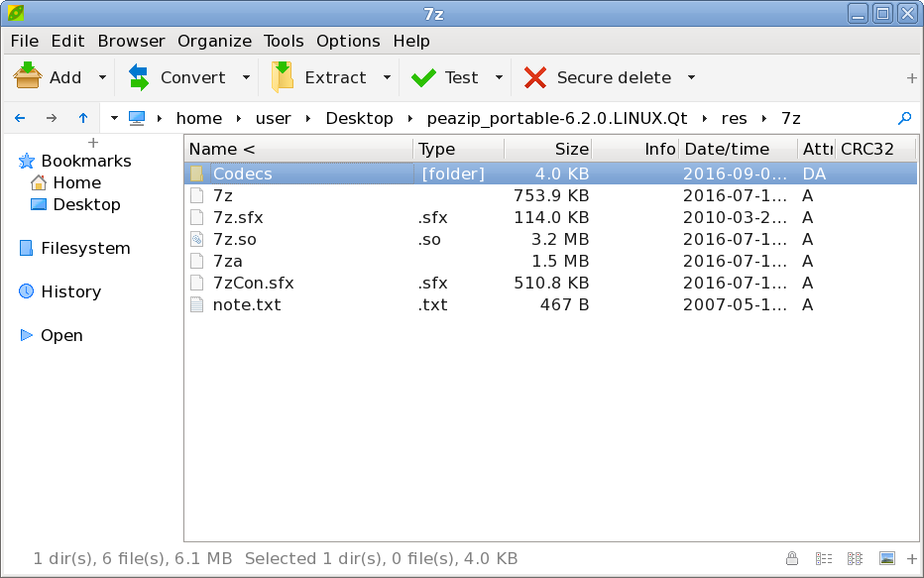The width and height of the screenshot is (924, 578).
Task: Open the File menu
Action: (x=25, y=42)
